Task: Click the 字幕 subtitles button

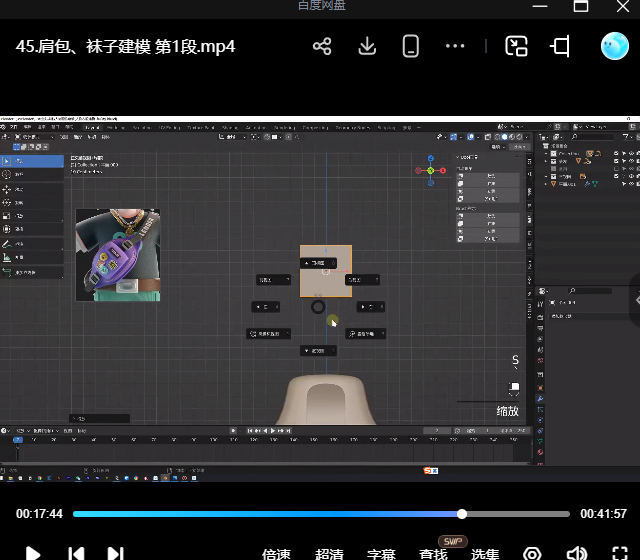Action: coord(381,553)
